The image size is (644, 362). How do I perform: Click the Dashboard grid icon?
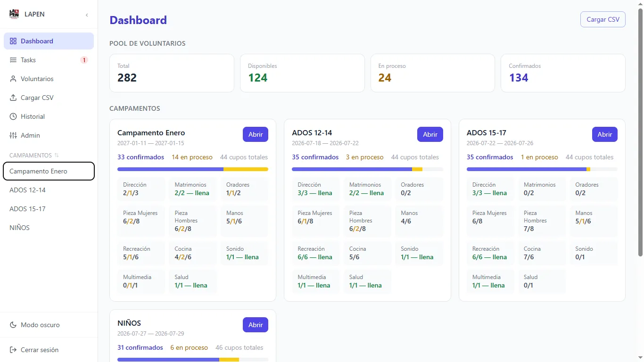pos(13,41)
